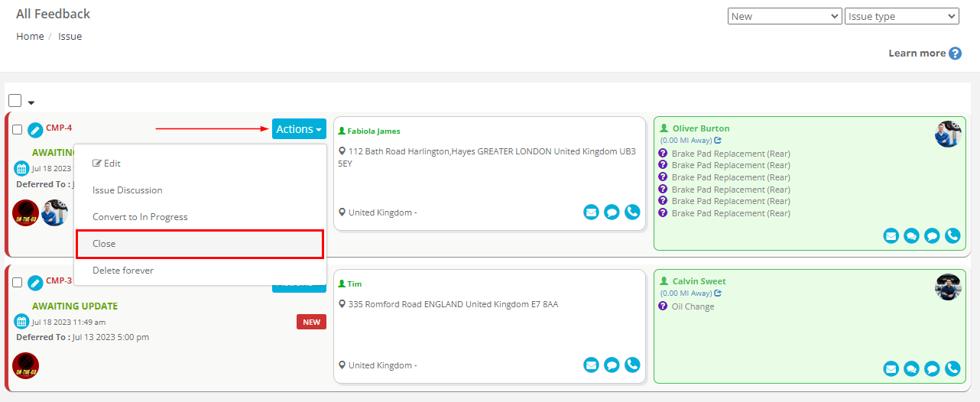
Task: Click the red NEW badge on CMP-3
Action: click(311, 322)
